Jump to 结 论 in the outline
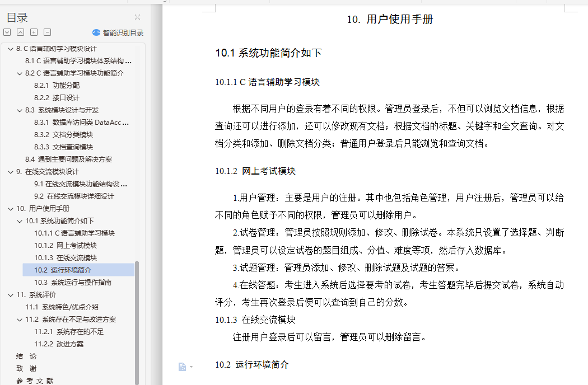Viewport: 588px width, 385px height. pos(26,356)
